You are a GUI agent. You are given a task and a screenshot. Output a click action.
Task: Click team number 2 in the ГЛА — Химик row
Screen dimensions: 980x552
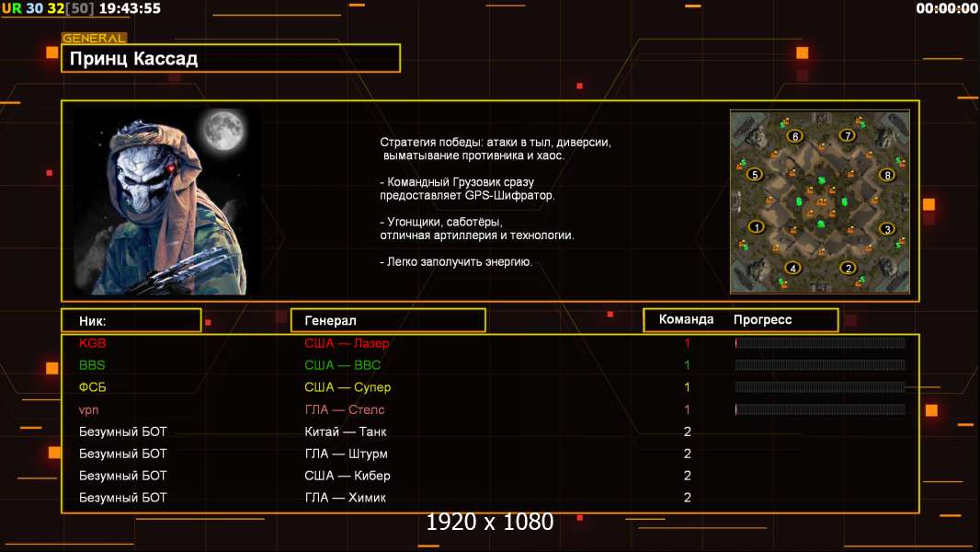(687, 498)
